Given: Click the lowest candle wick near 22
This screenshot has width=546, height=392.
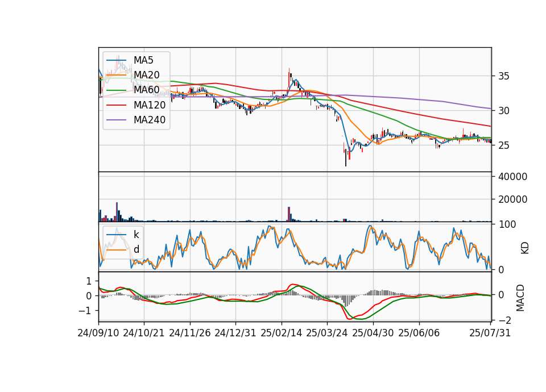Looking at the screenshot, I should [346, 157].
